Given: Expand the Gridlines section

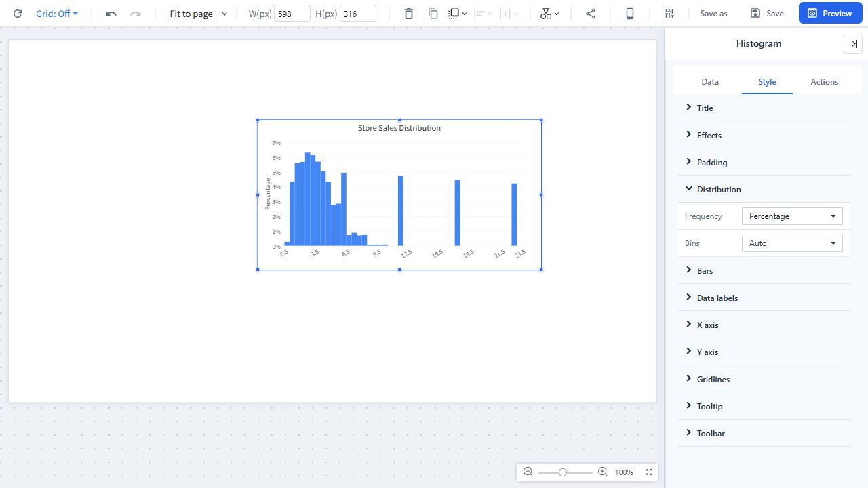Looking at the screenshot, I should 764,379.
